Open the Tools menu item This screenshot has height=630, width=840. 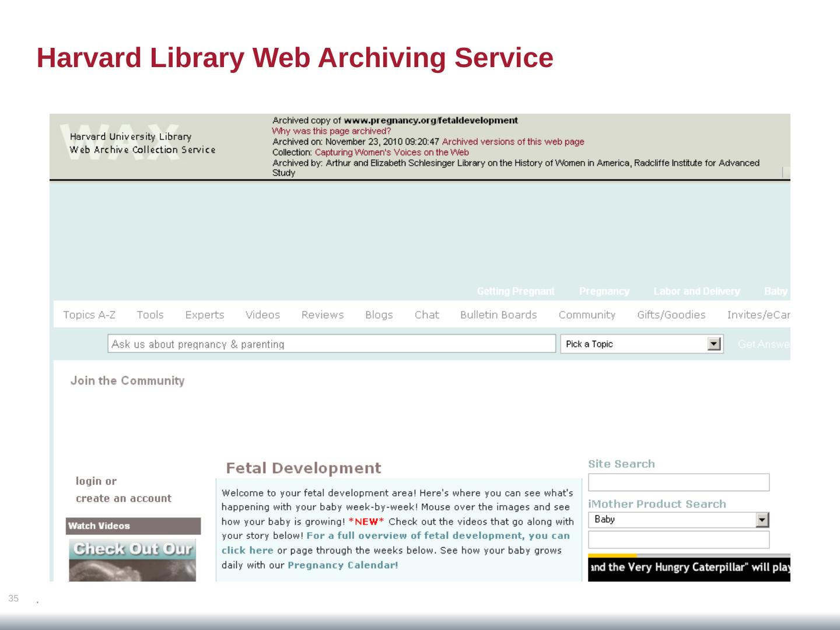pos(150,315)
